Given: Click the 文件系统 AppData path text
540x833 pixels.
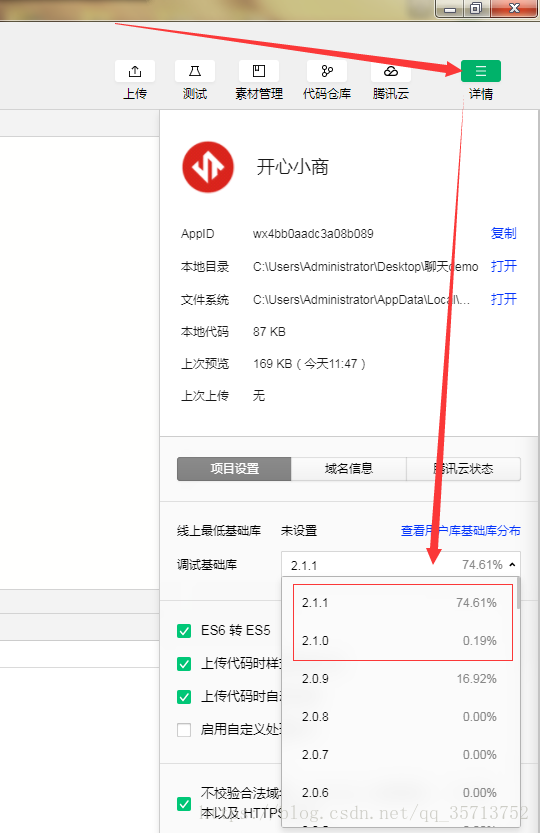Looking at the screenshot, I should click(x=361, y=300).
